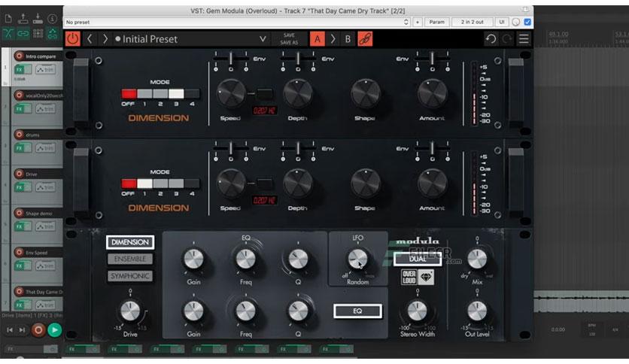Viewport: 629px width, 364px height.
Task: Open trim automation menu on drums track
Action: click(x=45, y=148)
